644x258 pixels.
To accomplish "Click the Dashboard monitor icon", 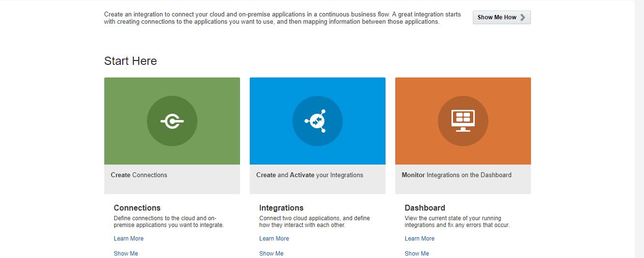I will (463, 121).
